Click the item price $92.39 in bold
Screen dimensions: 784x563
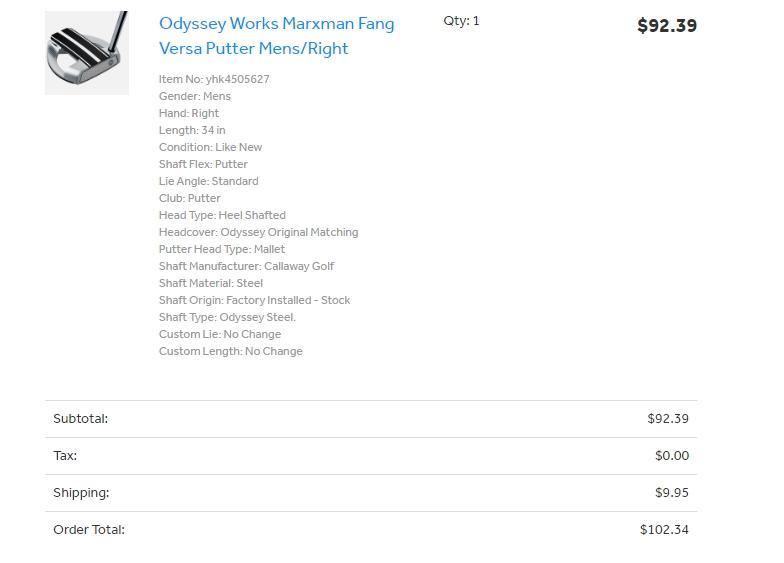(666, 26)
